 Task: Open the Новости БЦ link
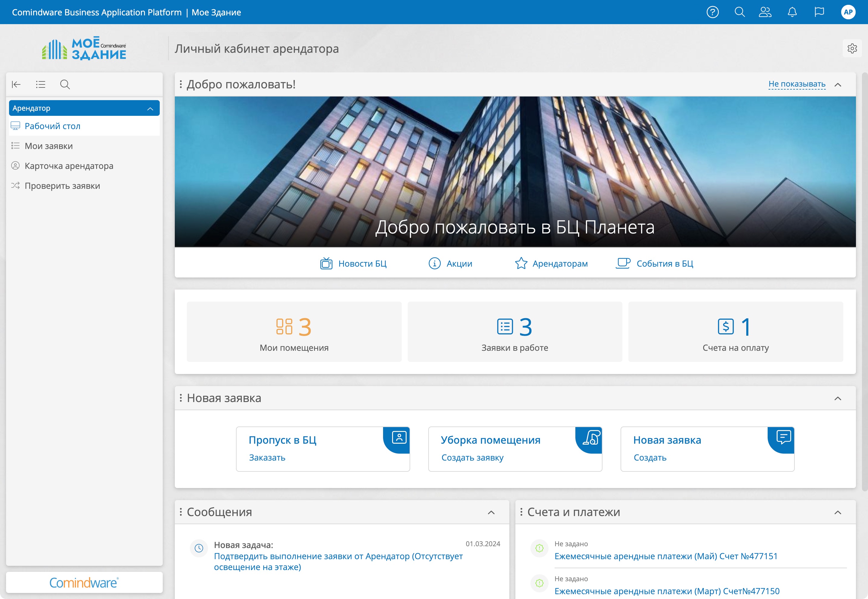pos(362,264)
